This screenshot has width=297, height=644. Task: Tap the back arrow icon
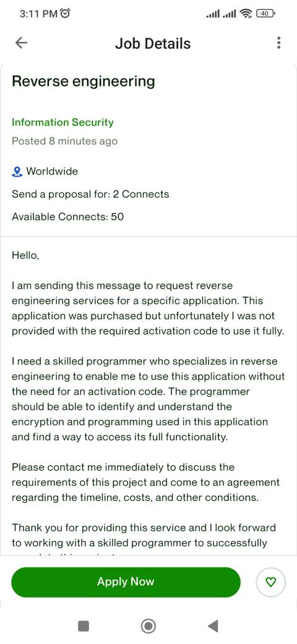[21, 43]
